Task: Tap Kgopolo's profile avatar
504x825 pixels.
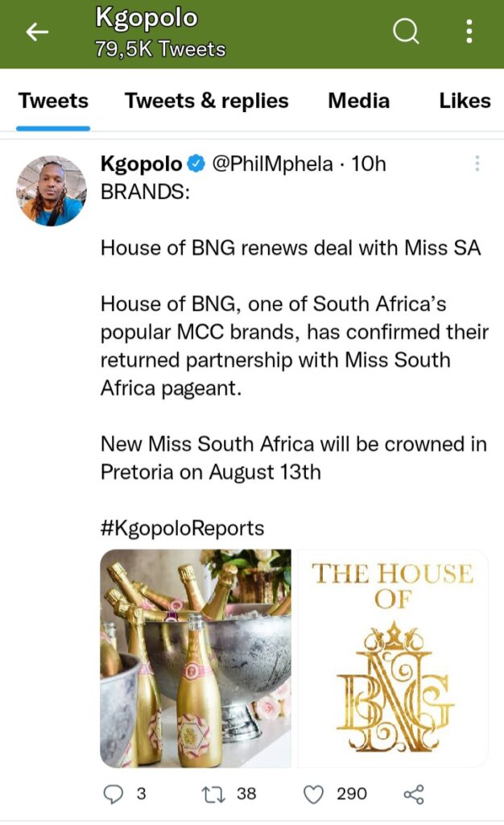Action: point(51,191)
